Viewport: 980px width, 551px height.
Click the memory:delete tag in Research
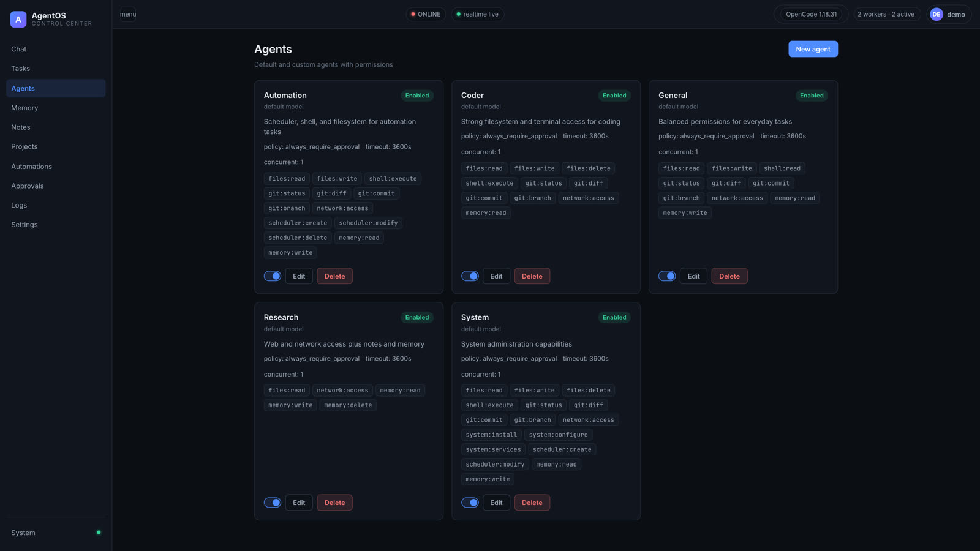tap(348, 405)
